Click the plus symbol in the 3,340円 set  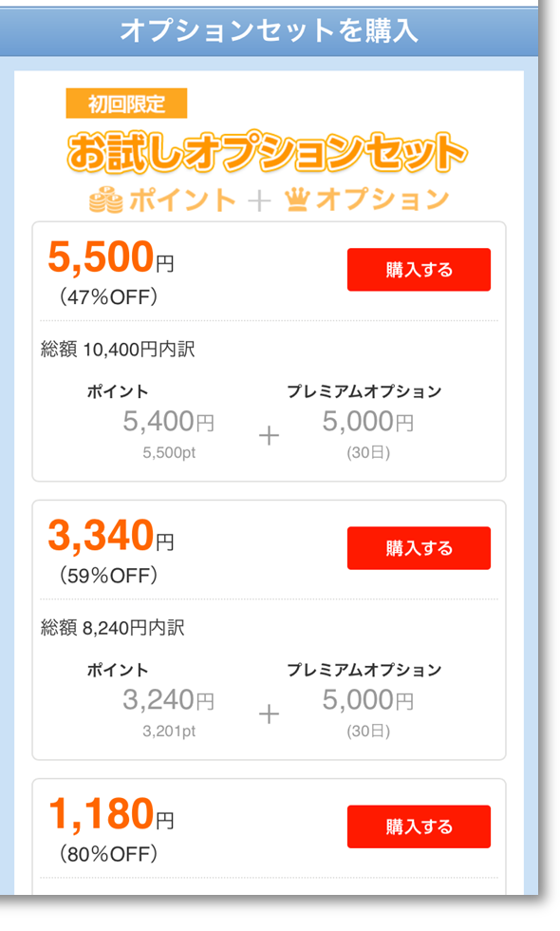point(269,713)
